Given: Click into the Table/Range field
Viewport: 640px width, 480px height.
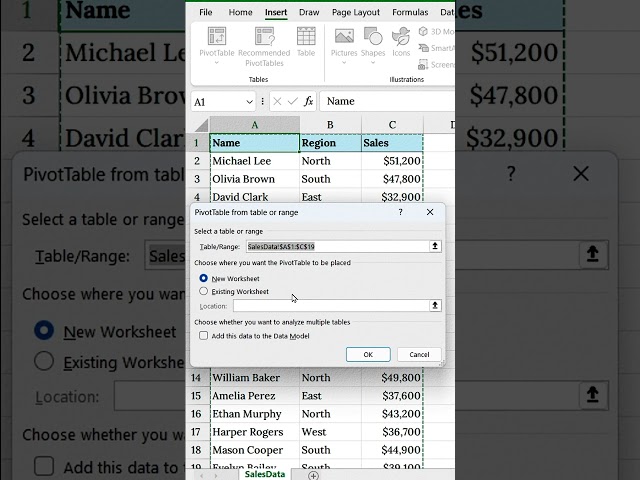Looking at the screenshot, I should [x=338, y=246].
